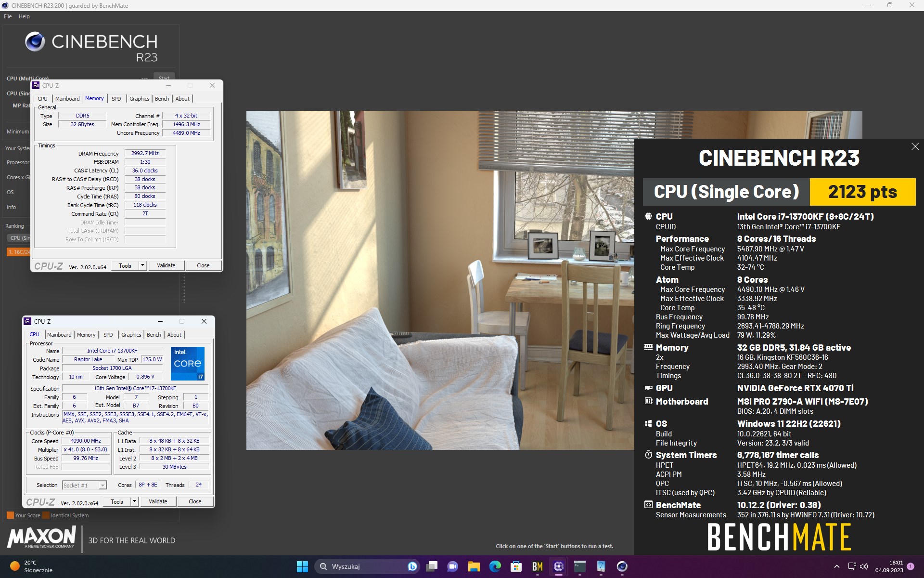Click Validate in the lower CPU-Z window

point(158,501)
